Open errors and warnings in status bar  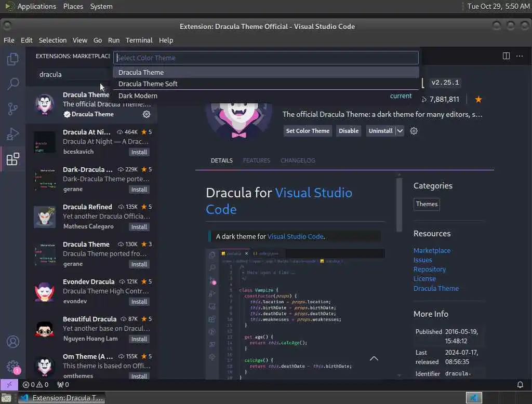pyautogui.click(x=36, y=385)
